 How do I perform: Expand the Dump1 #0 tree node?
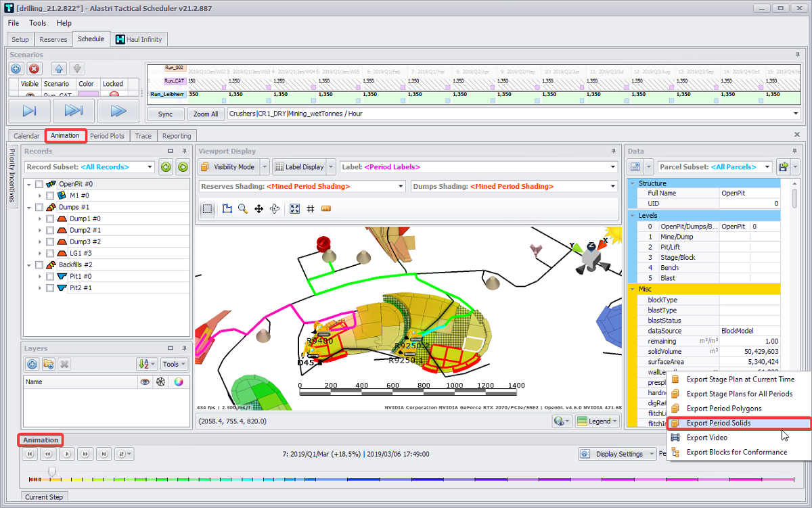(x=40, y=218)
